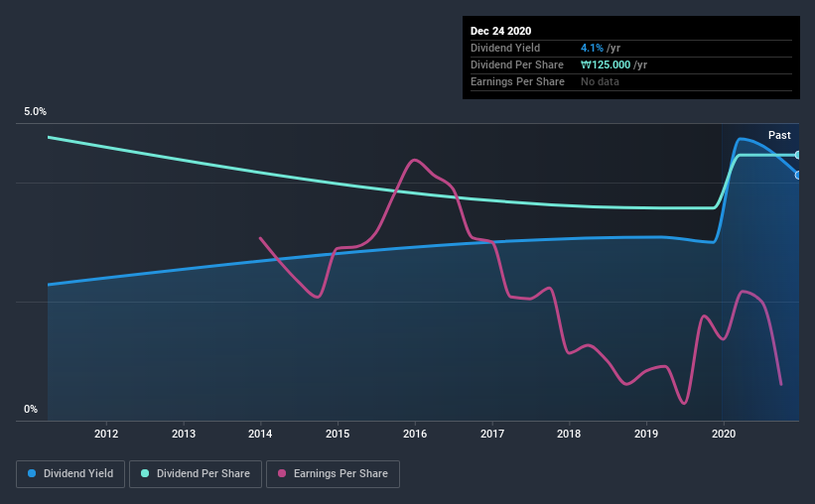Click the 0% y-axis label

(x=31, y=410)
